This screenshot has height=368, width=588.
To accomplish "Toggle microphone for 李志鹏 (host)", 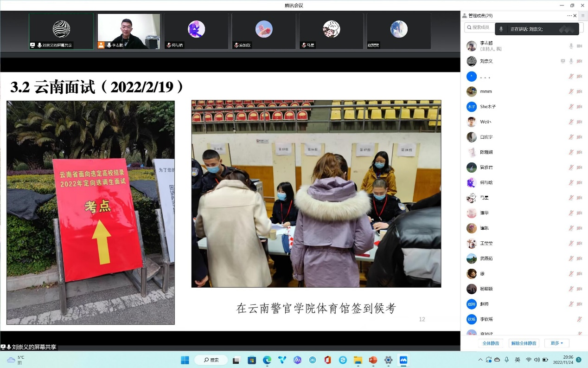I will click(571, 46).
